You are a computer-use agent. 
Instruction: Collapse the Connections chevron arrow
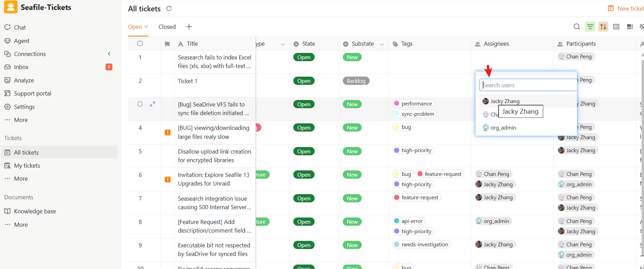pos(109,54)
